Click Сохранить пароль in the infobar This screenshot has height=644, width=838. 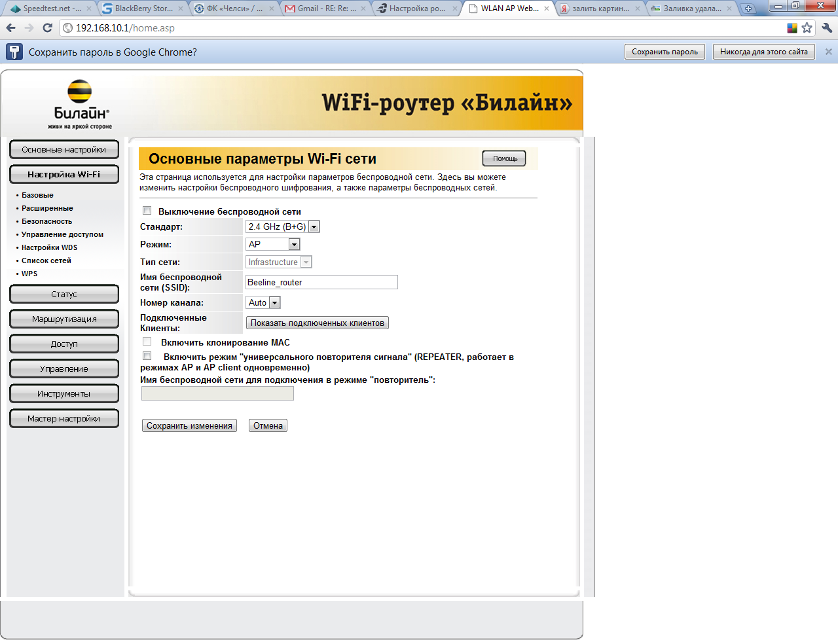[x=665, y=52]
